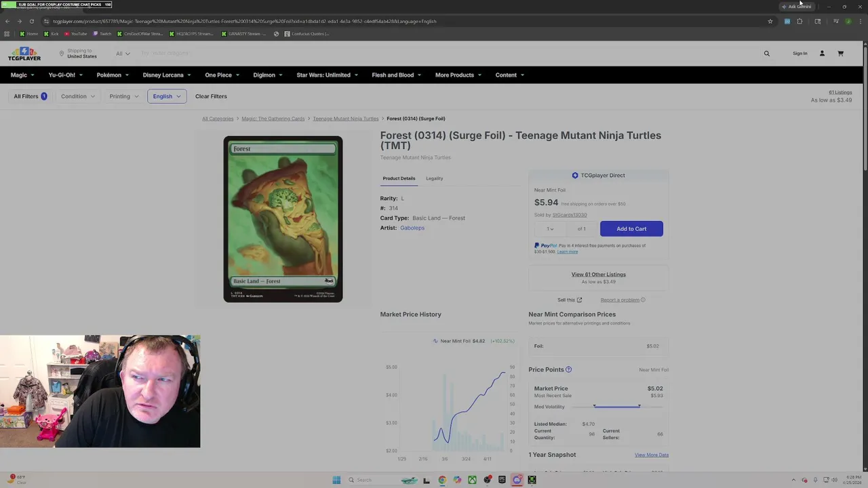
Task: Expand the Flesh and Blood menu
Action: click(397, 75)
